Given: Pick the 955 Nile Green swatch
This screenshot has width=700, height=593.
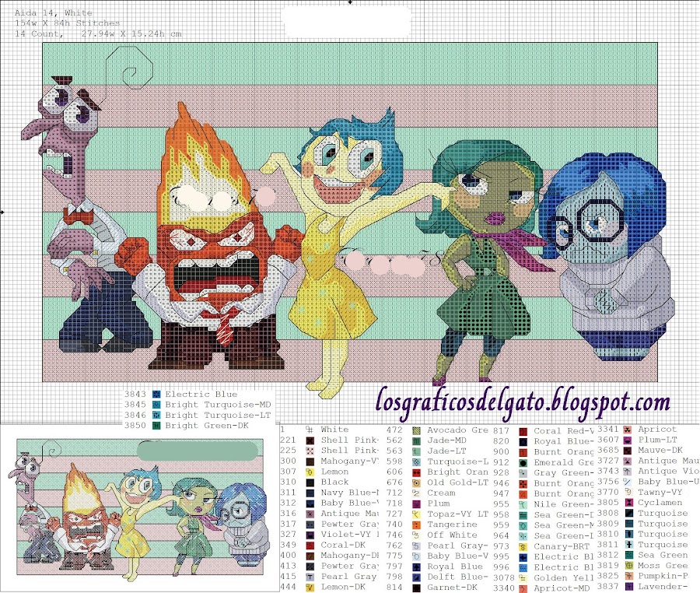Looking at the screenshot, I should click(x=523, y=504).
